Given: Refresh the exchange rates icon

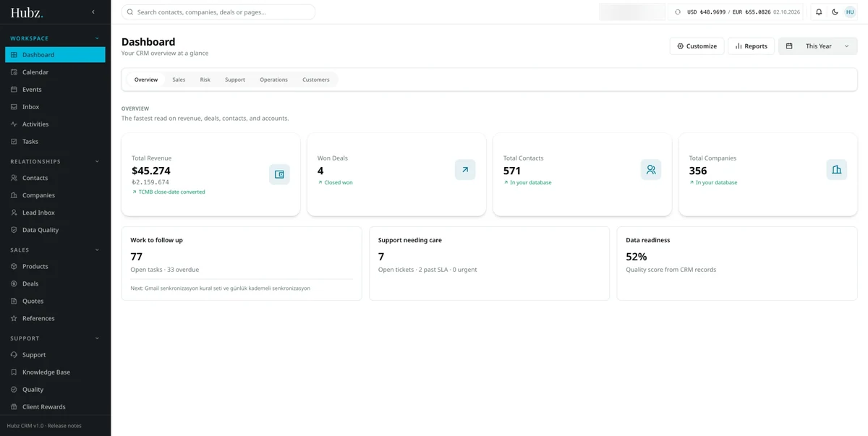Looking at the screenshot, I should point(678,12).
